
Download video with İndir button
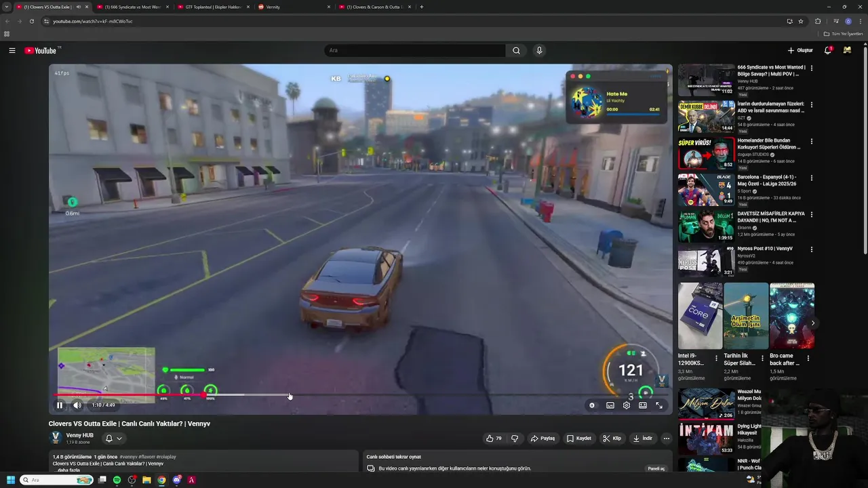tap(643, 439)
